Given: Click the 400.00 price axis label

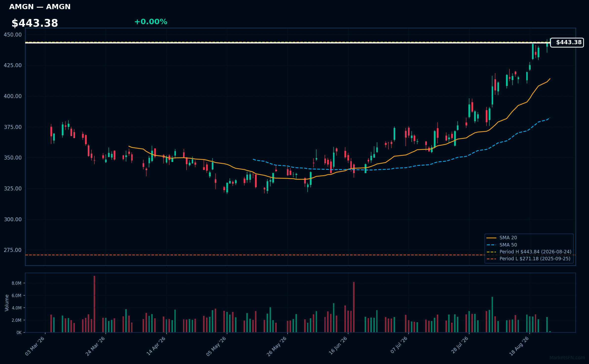Looking at the screenshot, I should click(13, 96).
